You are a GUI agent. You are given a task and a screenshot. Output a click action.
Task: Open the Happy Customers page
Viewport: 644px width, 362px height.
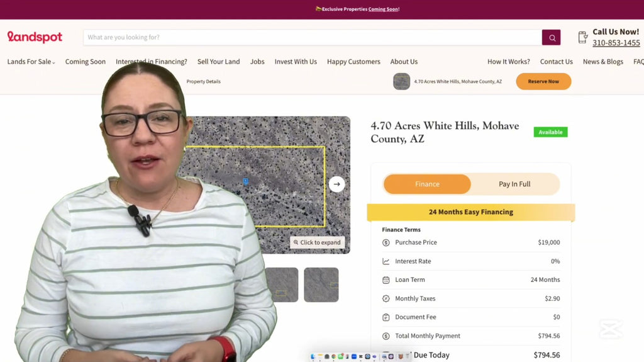click(x=353, y=62)
